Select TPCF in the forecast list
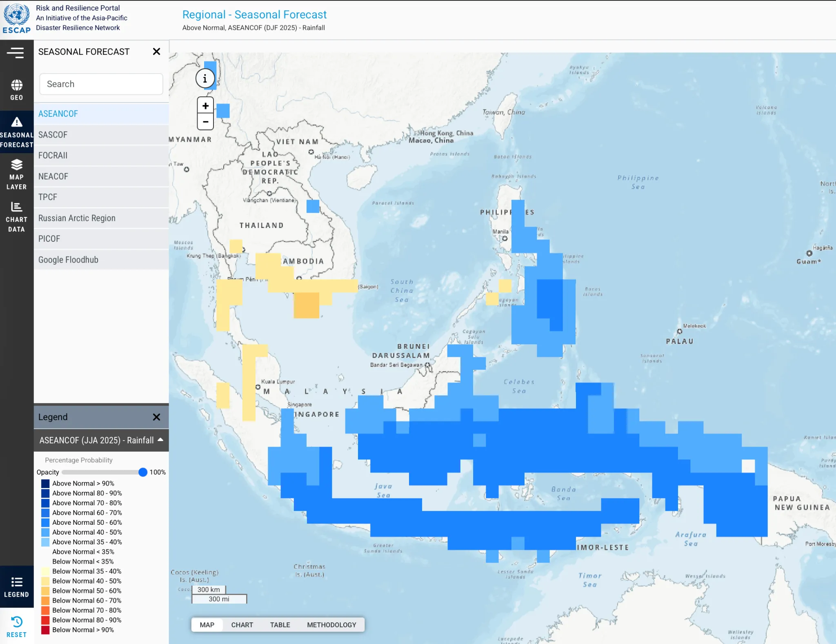This screenshot has width=836, height=644. [x=101, y=197]
